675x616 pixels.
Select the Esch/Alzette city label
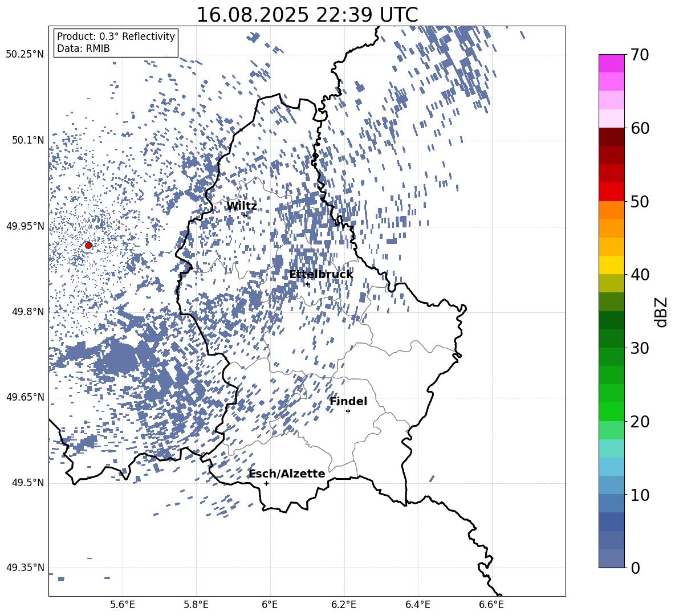(287, 474)
